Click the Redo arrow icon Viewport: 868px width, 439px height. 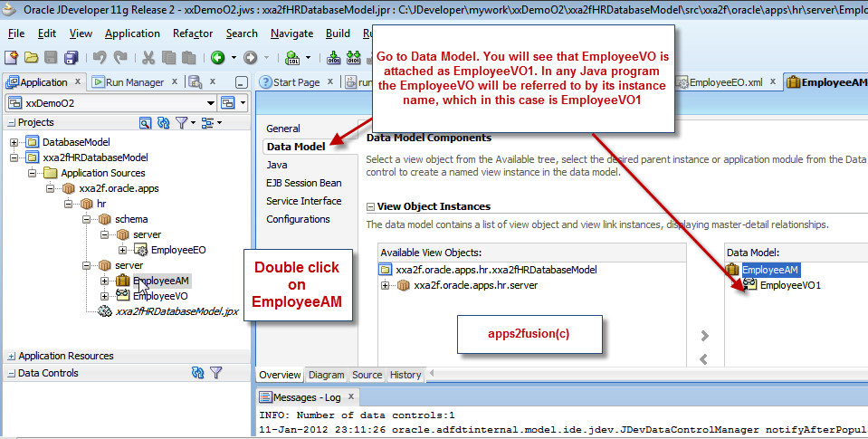pyautogui.click(x=120, y=57)
